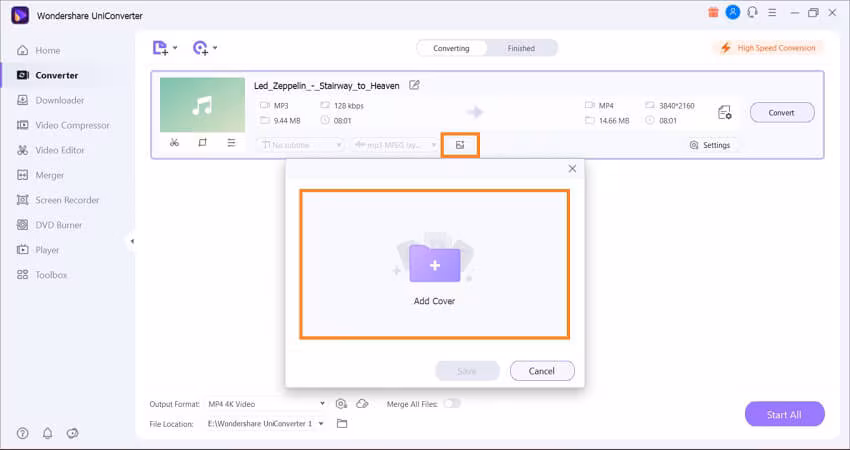
Task: Switch to the Converting tab
Action: click(x=451, y=48)
